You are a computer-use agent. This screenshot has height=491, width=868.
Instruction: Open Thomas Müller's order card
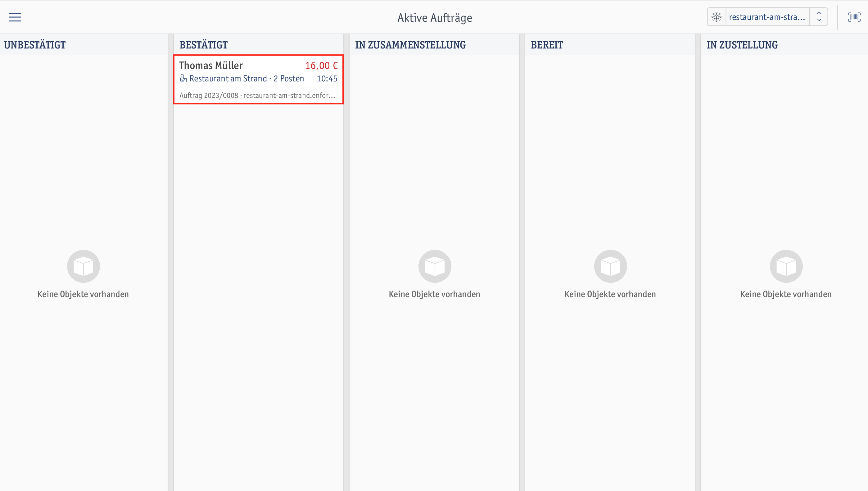(x=259, y=80)
